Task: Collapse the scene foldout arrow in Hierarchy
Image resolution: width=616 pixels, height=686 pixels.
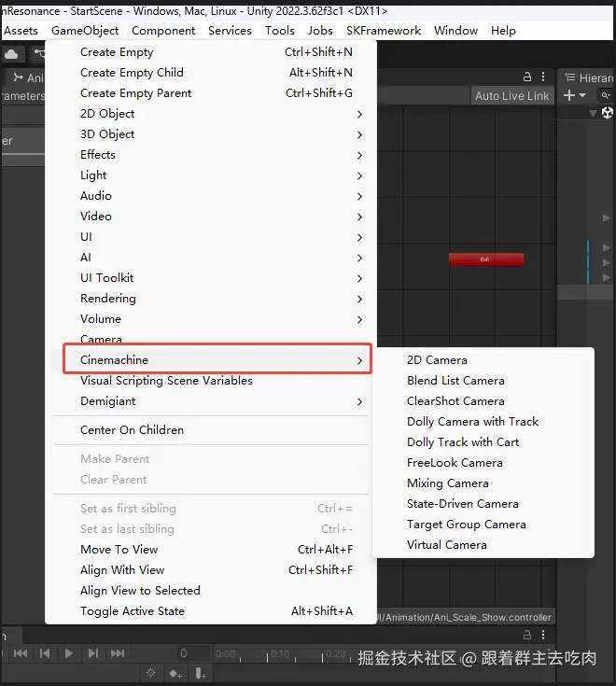Action: click(593, 113)
